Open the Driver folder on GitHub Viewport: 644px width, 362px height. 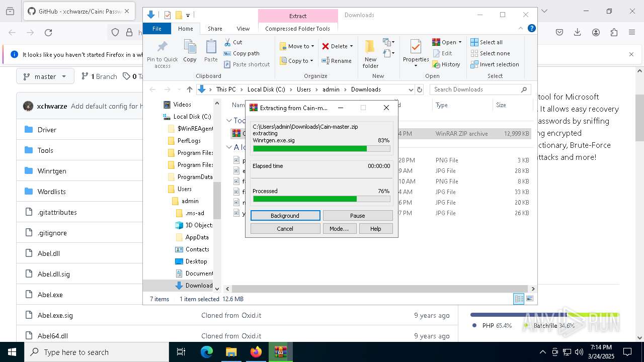click(47, 130)
